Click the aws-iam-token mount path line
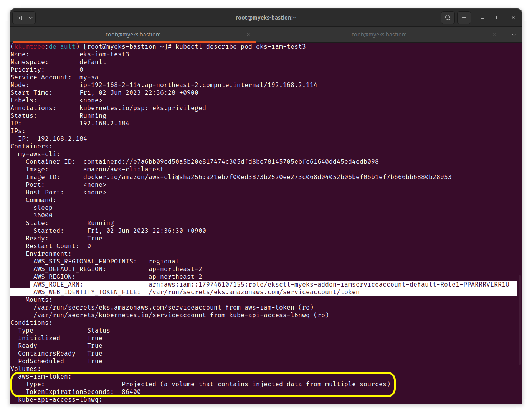This screenshot has width=532, height=415. click(173, 307)
